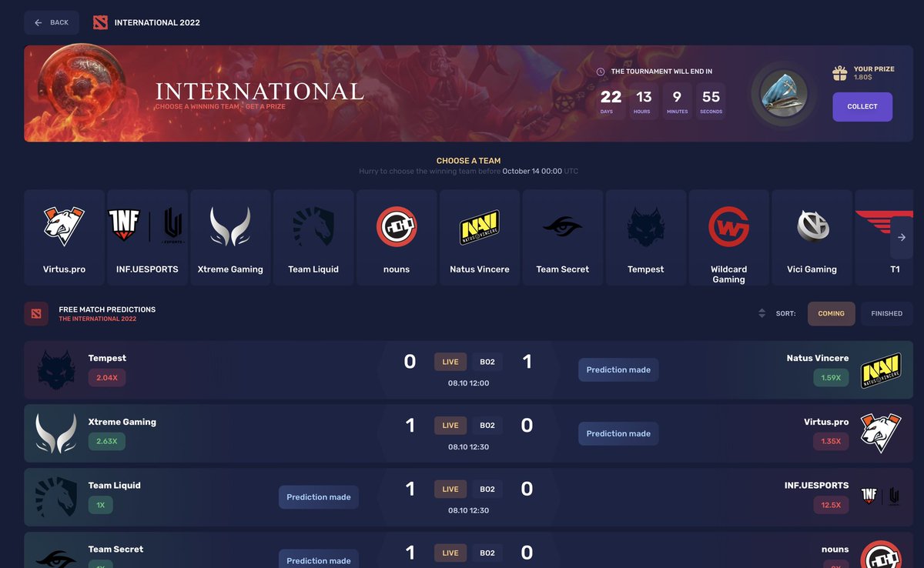Image resolution: width=924 pixels, height=568 pixels.
Task: Click LIVE badge in Tempest match row
Action: (450, 362)
